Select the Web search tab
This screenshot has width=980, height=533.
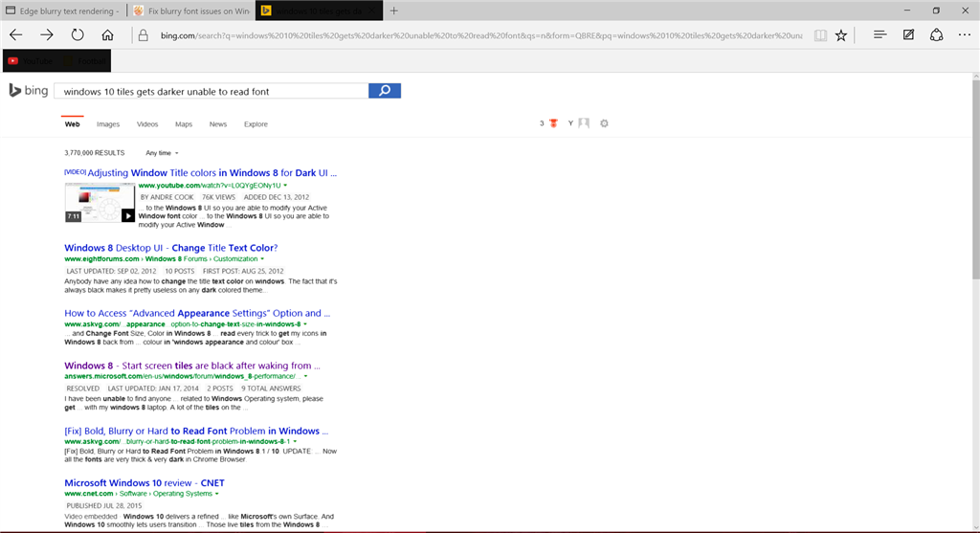point(72,123)
